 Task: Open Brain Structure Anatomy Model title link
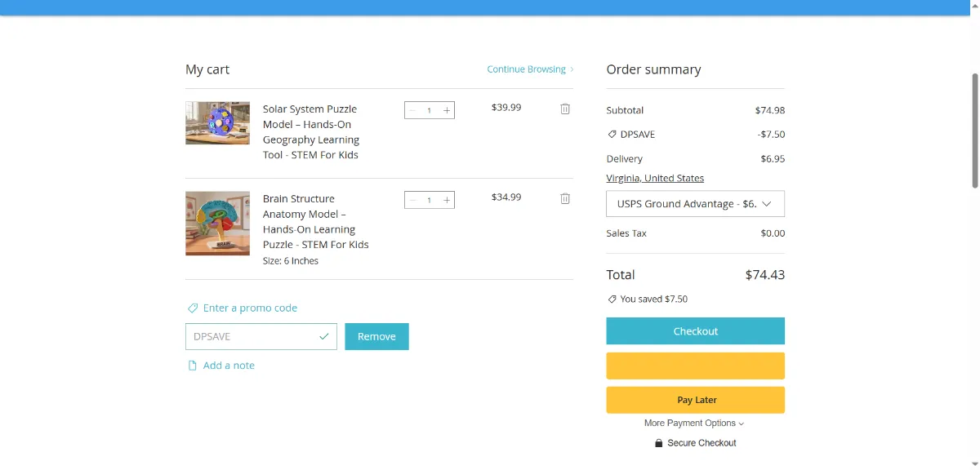pos(315,221)
